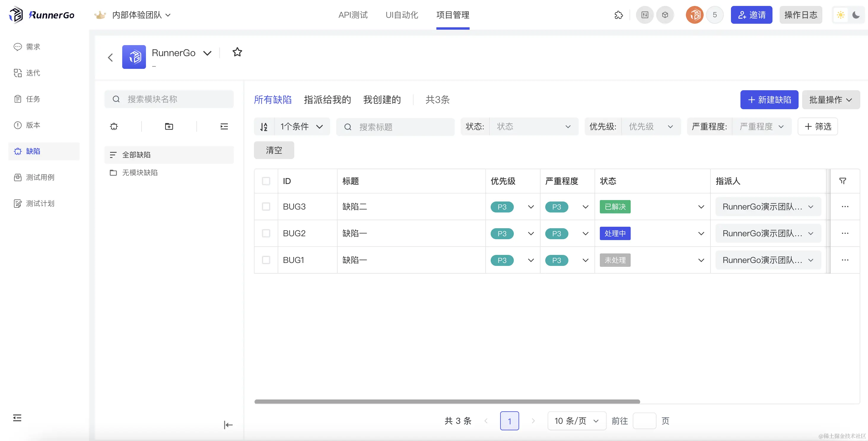Open the UI自动化 top navigation tab
This screenshot has width=868, height=441.
click(402, 15)
